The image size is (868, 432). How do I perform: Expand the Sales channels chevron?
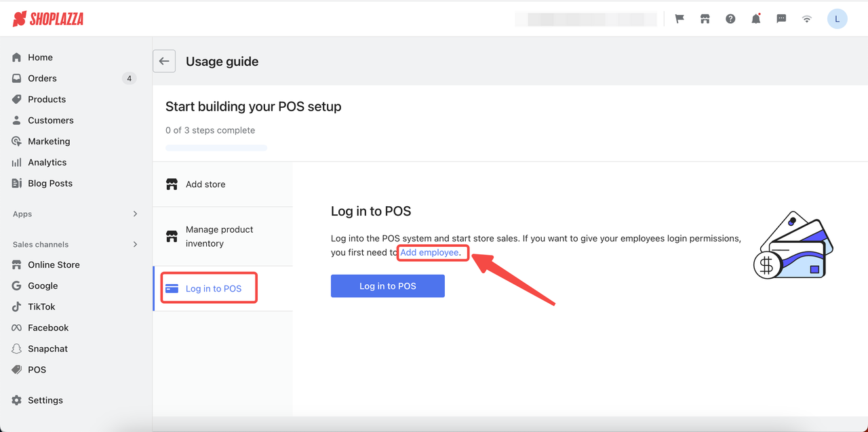point(135,244)
